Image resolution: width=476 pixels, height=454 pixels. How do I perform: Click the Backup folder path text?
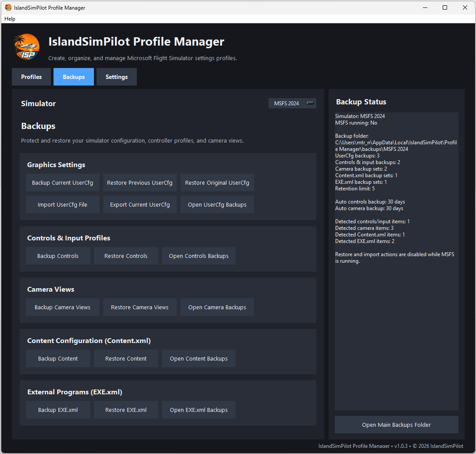(x=396, y=146)
